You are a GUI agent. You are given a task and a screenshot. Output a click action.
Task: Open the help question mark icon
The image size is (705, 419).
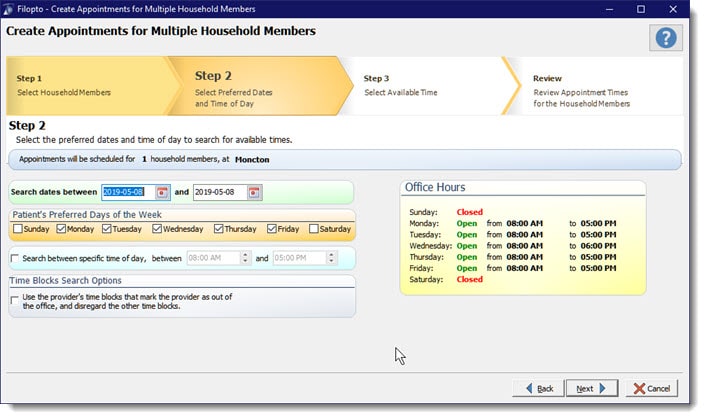(x=665, y=38)
